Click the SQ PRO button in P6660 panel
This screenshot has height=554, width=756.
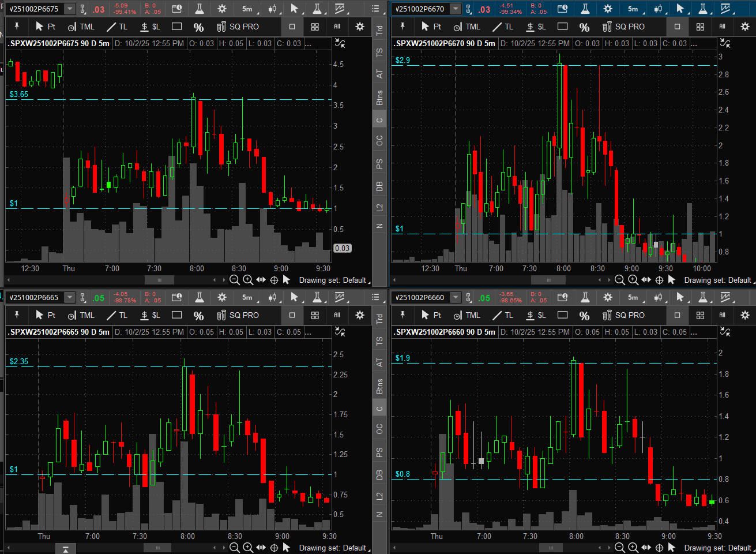(623, 315)
